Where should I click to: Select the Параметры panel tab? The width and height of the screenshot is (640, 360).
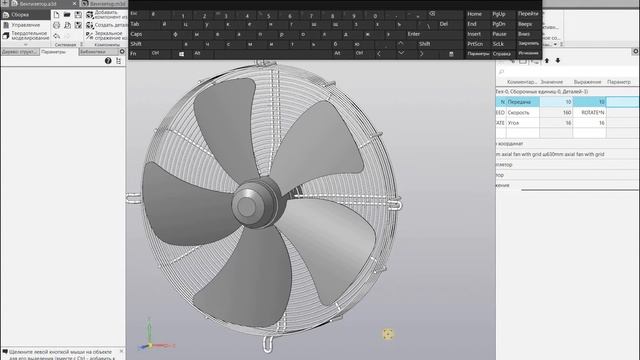tap(58, 52)
